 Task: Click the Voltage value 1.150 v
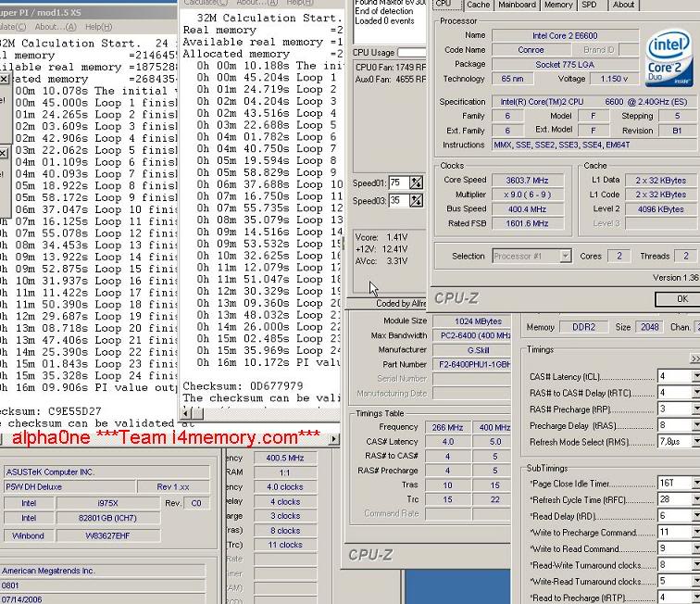(614, 79)
